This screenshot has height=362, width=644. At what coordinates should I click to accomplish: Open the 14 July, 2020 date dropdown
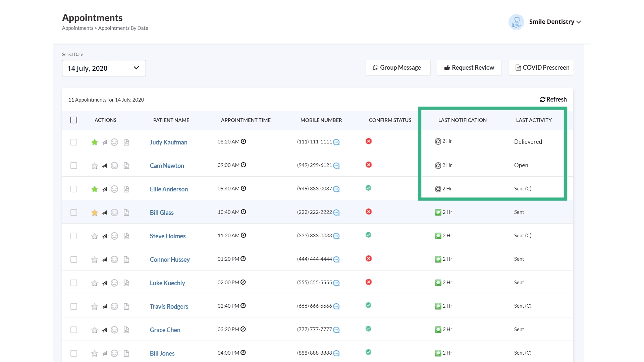coord(104,68)
